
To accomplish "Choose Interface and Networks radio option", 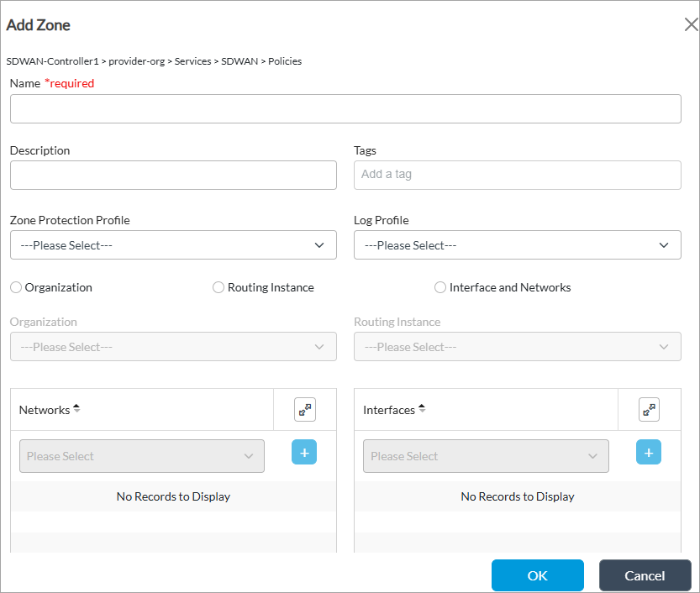I will tap(440, 287).
